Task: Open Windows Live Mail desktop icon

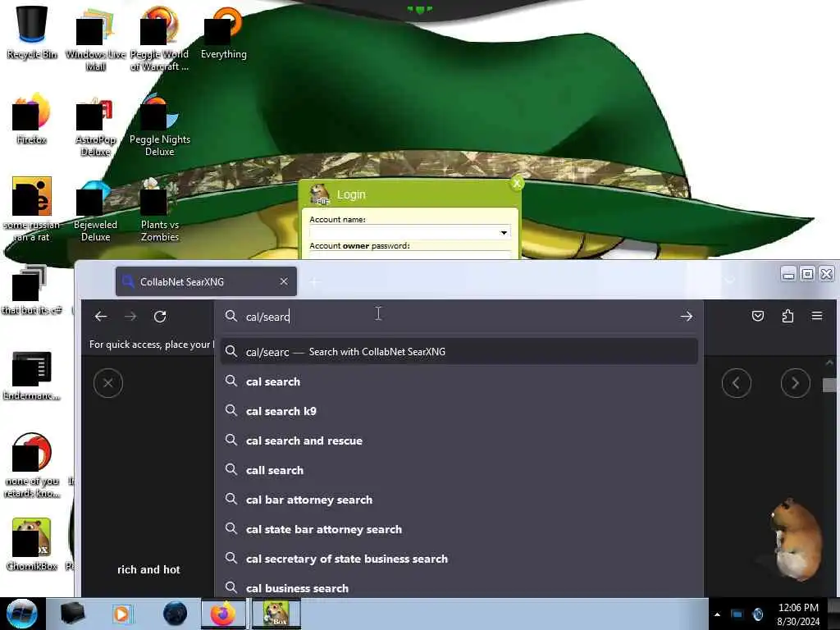Action: [x=95, y=39]
